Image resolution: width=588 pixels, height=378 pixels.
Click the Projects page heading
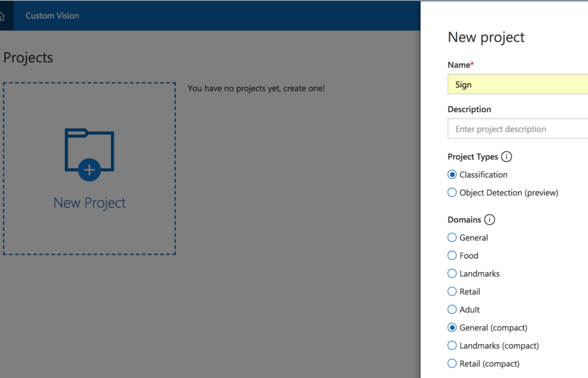(28, 58)
